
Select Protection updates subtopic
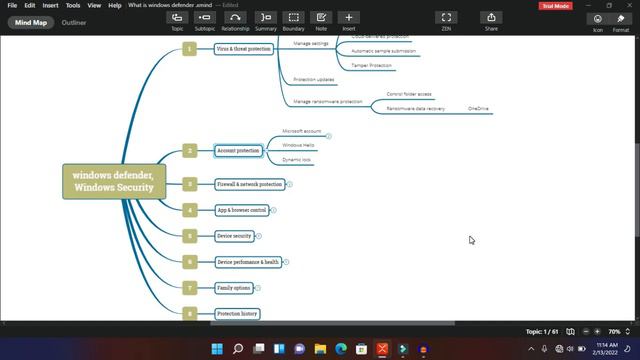[314, 80]
